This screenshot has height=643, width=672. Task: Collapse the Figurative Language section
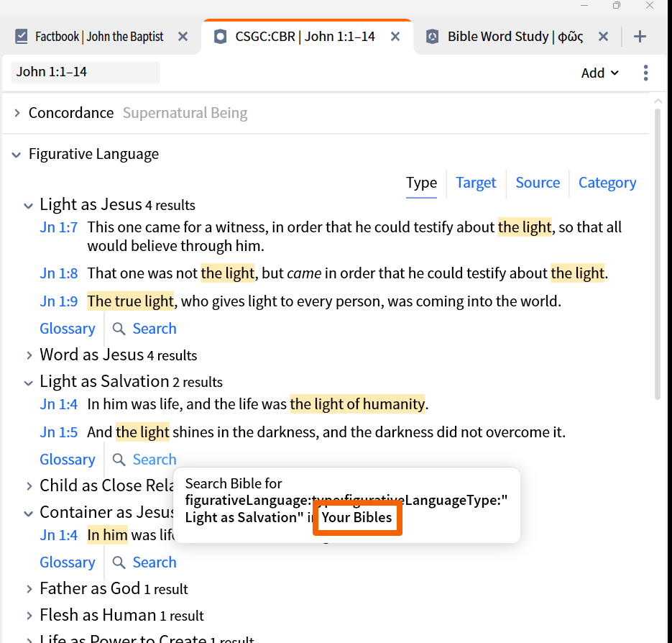17,155
